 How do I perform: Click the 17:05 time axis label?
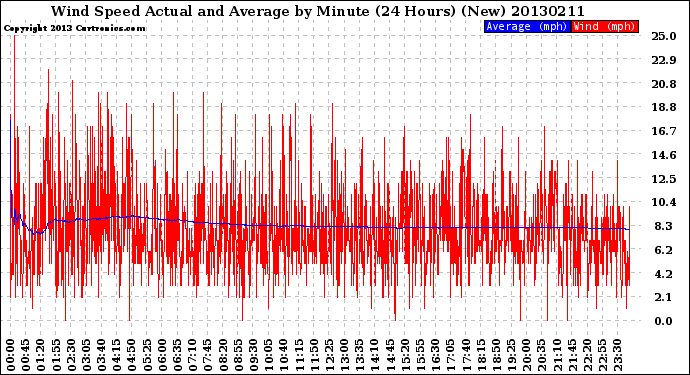point(450,354)
